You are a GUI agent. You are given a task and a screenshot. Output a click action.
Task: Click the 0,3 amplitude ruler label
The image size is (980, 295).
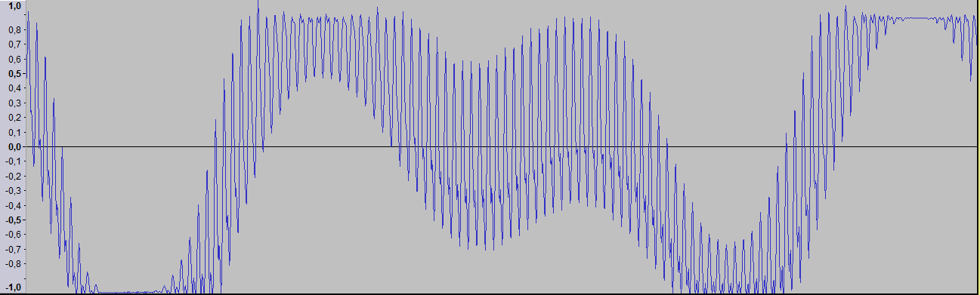pyautogui.click(x=15, y=103)
